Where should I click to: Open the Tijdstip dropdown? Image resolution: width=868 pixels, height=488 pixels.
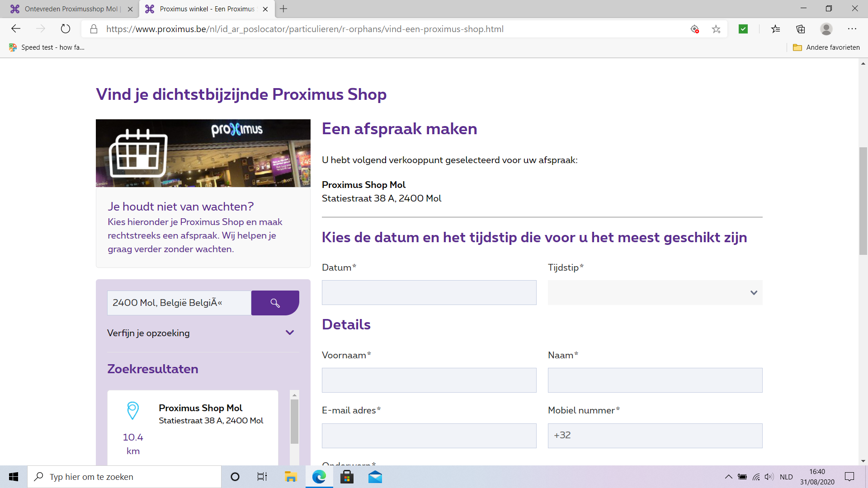click(x=655, y=292)
